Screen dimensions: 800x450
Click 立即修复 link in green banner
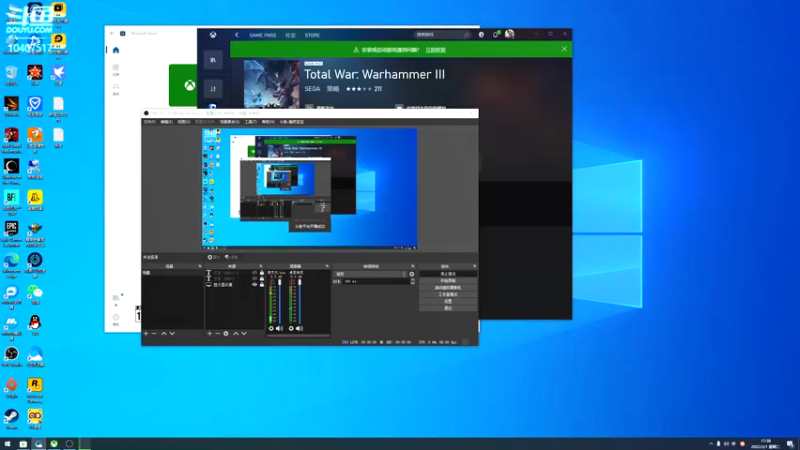[x=435, y=50]
